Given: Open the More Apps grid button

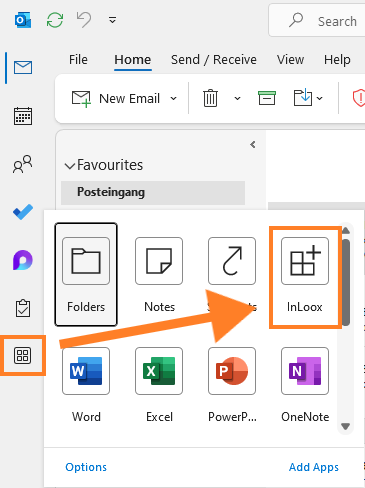Looking at the screenshot, I should pyautogui.click(x=23, y=355).
